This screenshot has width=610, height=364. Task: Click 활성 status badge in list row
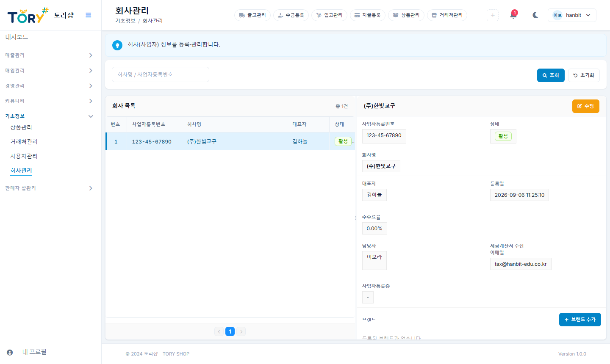343,141
